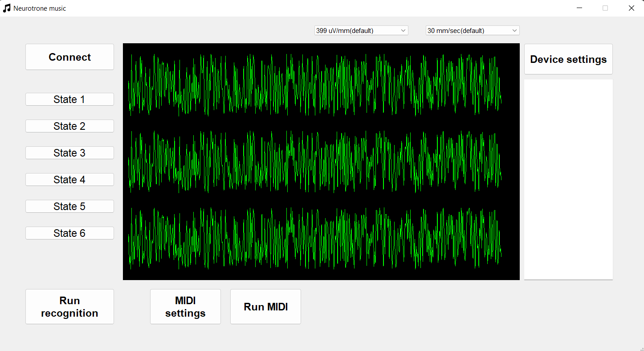
Task: Open the 30 mm/sec speed dropdown
Action: click(472, 30)
